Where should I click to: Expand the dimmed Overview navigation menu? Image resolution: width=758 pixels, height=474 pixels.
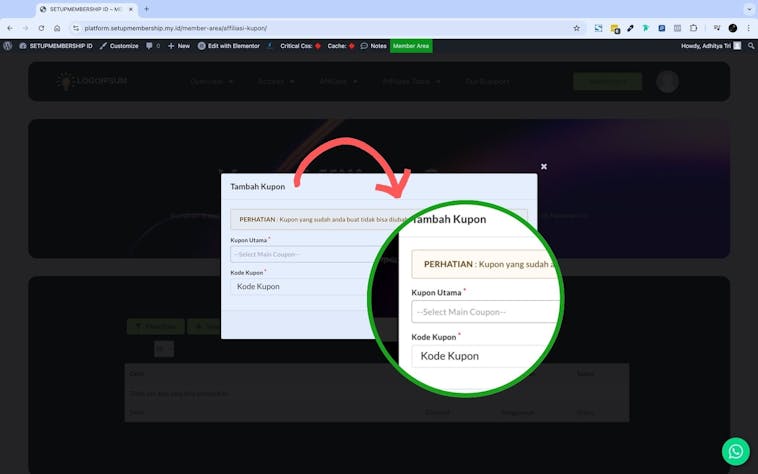211,81
